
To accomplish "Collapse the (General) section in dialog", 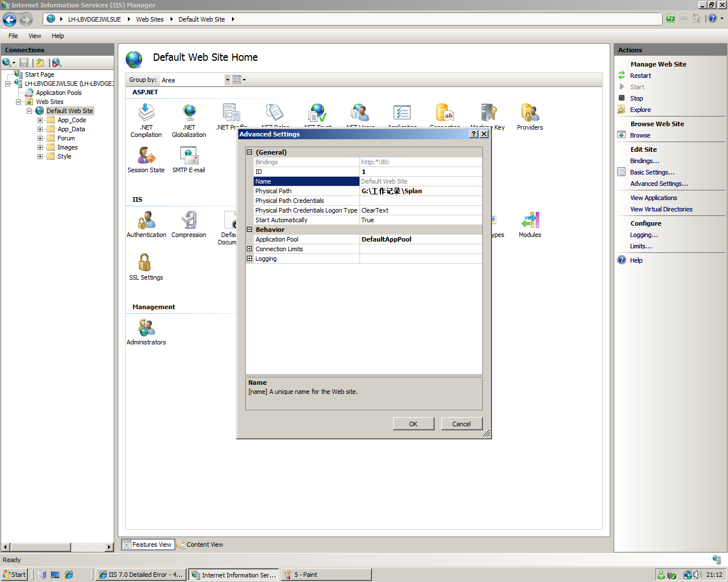I will click(x=249, y=152).
